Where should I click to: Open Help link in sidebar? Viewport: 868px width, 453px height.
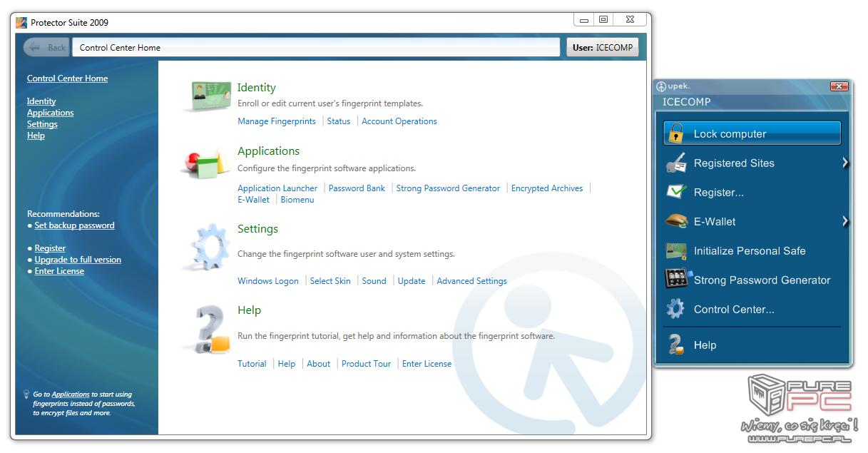[x=36, y=136]
